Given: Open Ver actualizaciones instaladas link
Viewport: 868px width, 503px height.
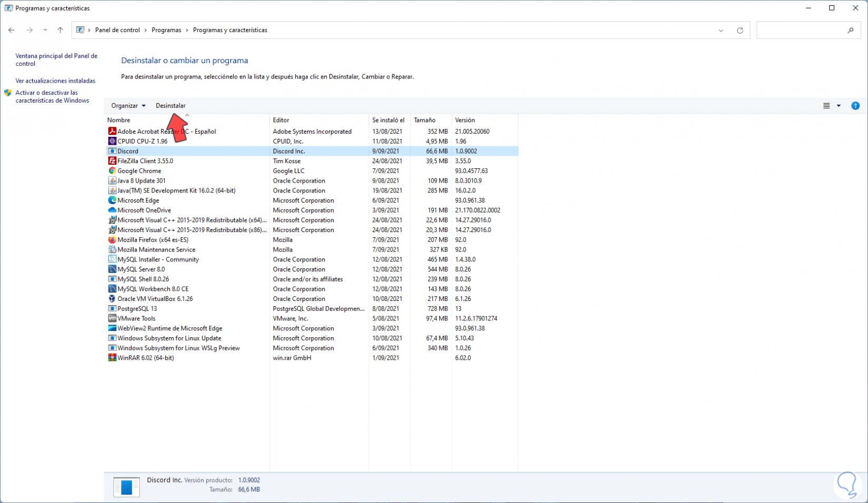Looking at the screenshot, I should (x=55, y=81).
